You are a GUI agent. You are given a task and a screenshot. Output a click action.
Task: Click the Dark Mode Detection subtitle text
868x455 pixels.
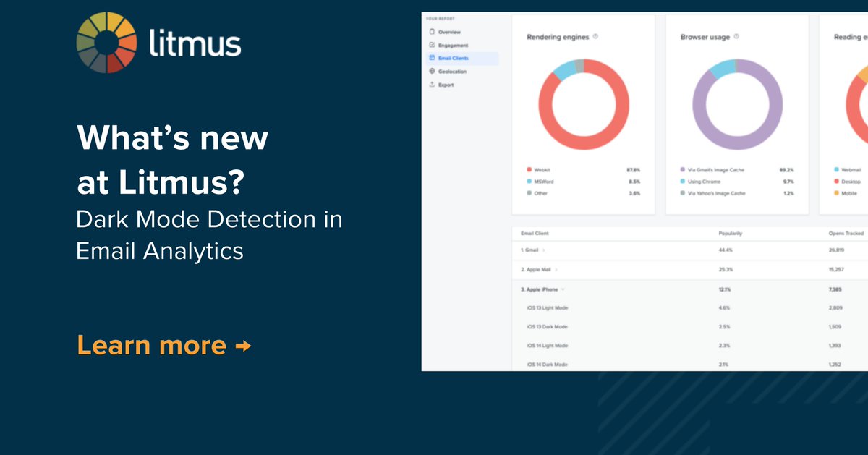210,235
